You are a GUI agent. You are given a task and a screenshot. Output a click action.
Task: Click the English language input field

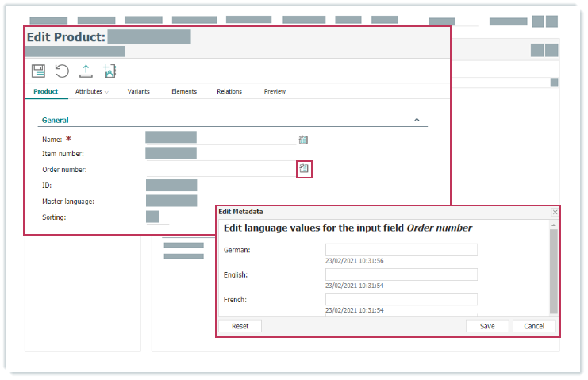pos(401,274)
